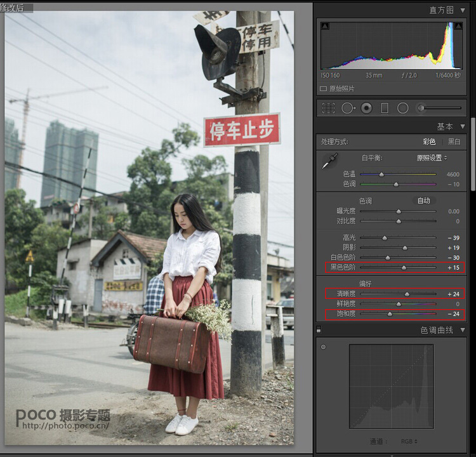Viewport: 476px width, 457px height.
Task: Click the 色调 tint value -10
Action: pos(454,184)
